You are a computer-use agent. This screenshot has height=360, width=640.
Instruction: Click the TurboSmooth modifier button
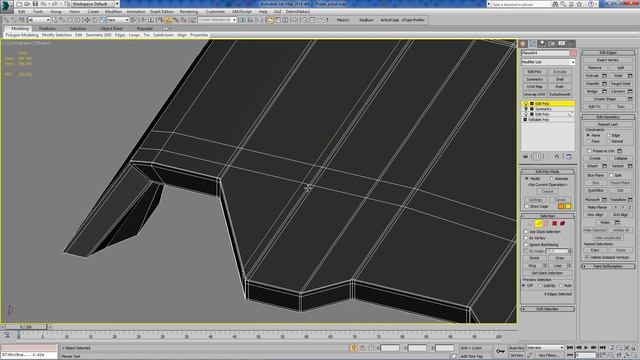[560, 94]
